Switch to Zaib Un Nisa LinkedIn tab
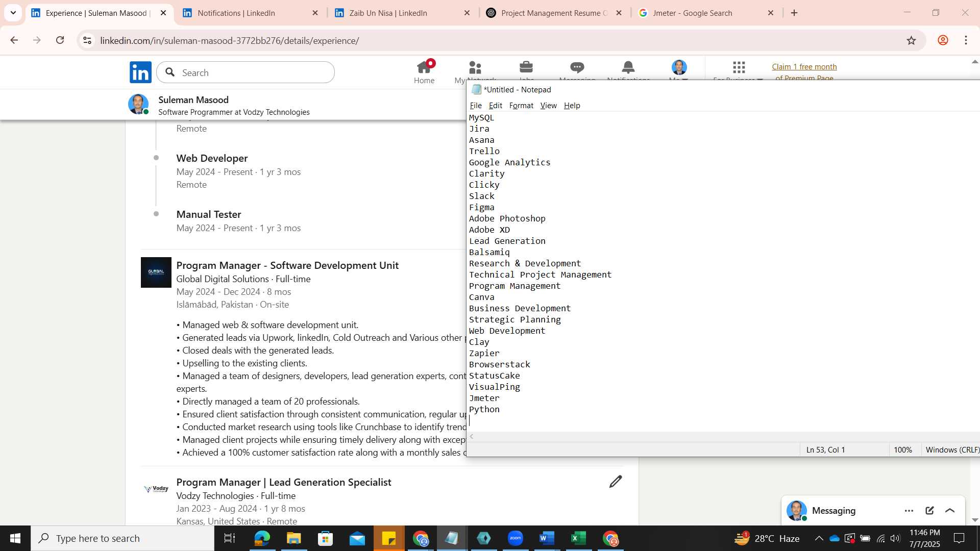This screenshot has width=980, height=551. tap(402, 13)
